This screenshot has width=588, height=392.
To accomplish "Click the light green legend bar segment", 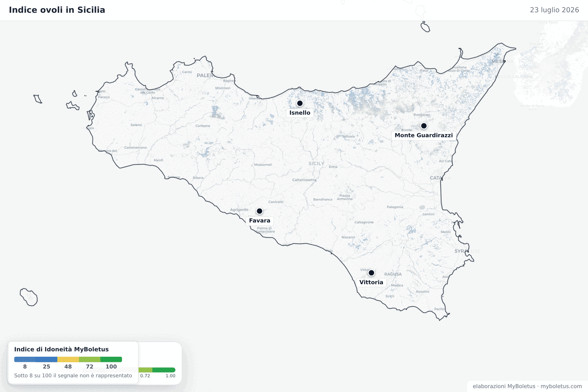I will pos(90,359).
